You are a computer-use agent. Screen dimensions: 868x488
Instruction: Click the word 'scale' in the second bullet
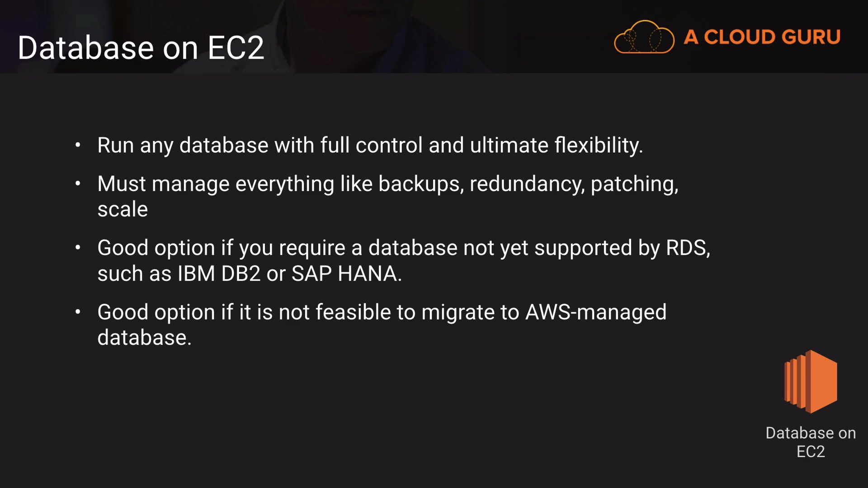(123, 209)
